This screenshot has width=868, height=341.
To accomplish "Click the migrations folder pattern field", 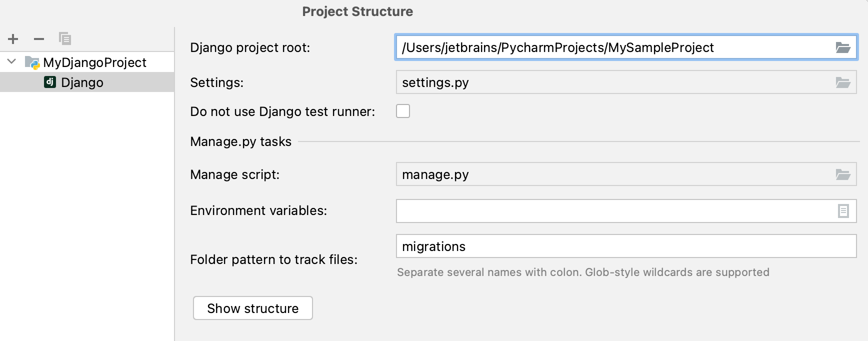I will coord(626,246).
